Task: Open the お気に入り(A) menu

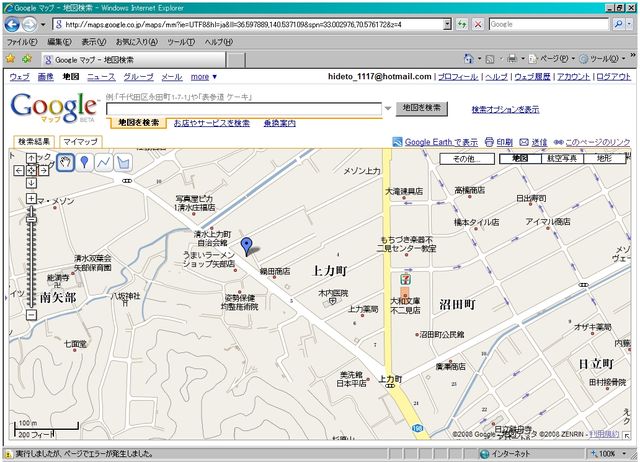Action: 137,42
